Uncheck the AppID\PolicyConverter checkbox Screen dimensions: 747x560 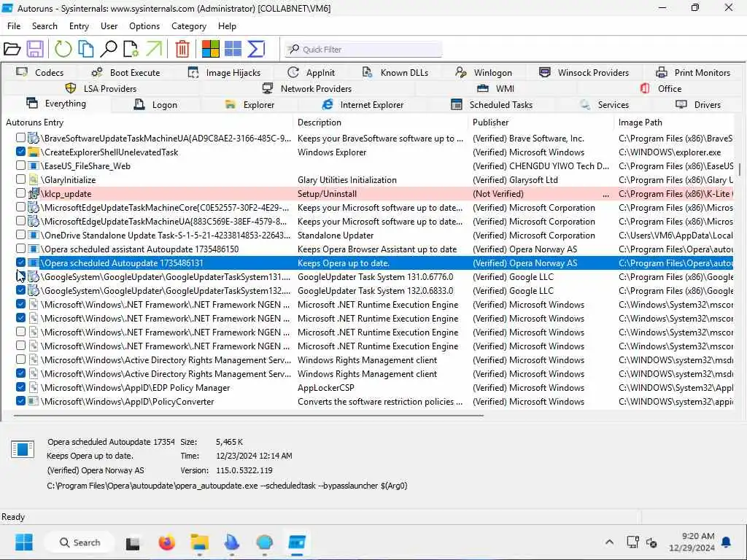pos(20,400)
